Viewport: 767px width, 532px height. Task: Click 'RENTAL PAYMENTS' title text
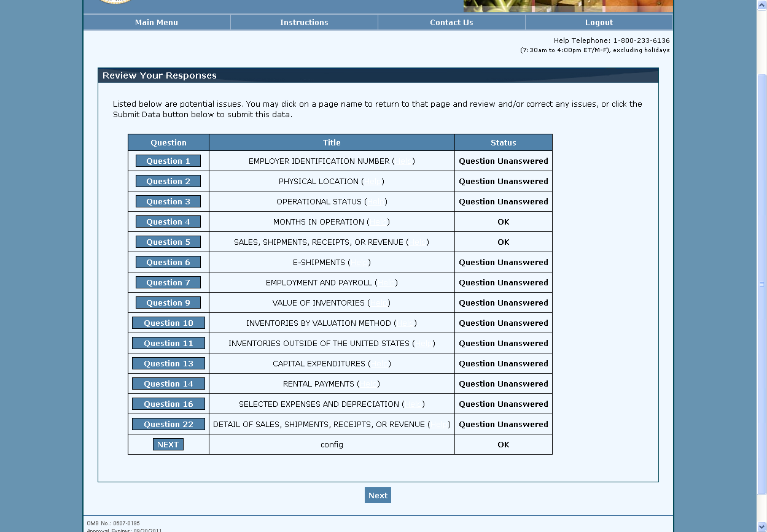point(319,384)
